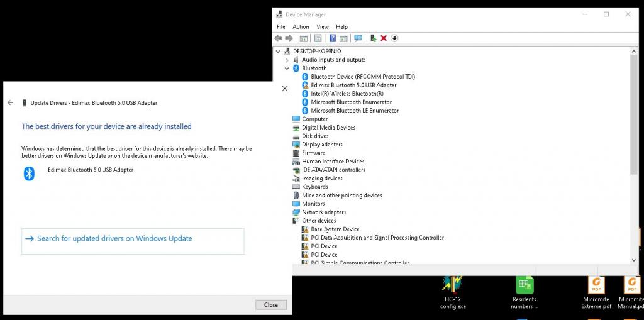Collapse the DESKTOP-KO89NJO root node

coord(279,51)
